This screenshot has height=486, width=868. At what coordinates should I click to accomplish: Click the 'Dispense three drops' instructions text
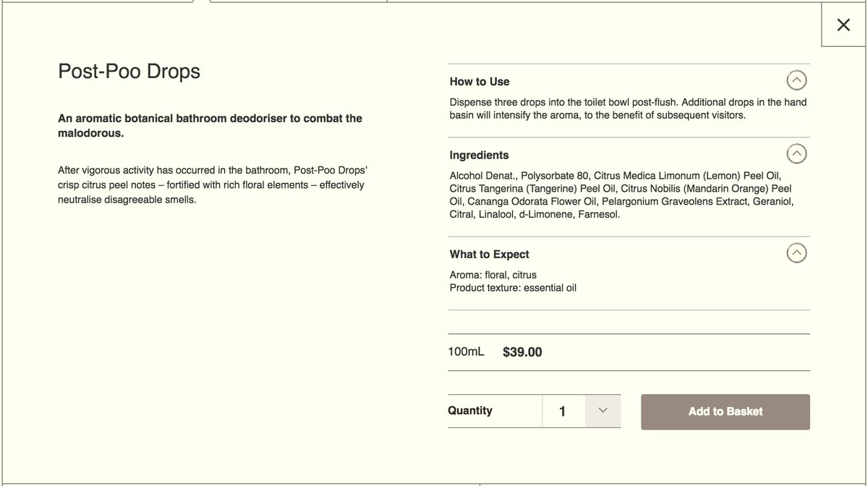[x=628, y=108]
